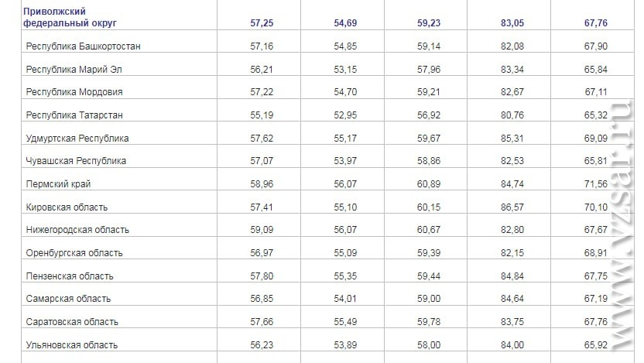
Task: Select the Республика Мордовия row label
Action: pos(74,92)
